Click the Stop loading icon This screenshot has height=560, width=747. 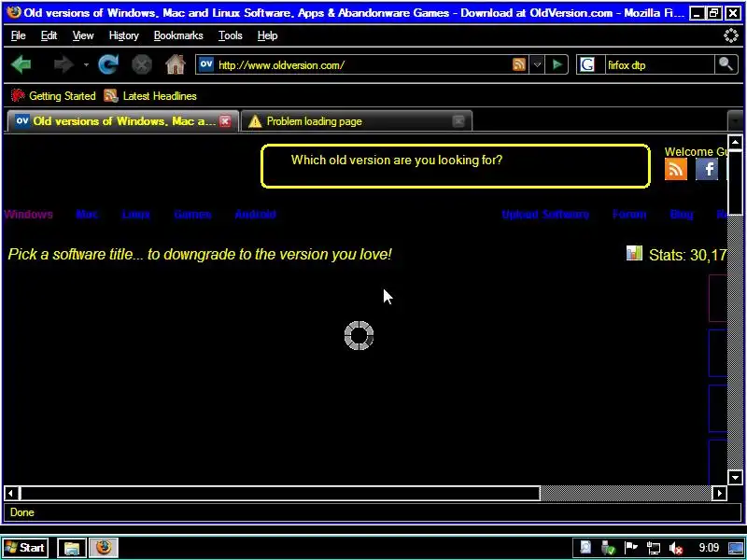click(142, 64)
